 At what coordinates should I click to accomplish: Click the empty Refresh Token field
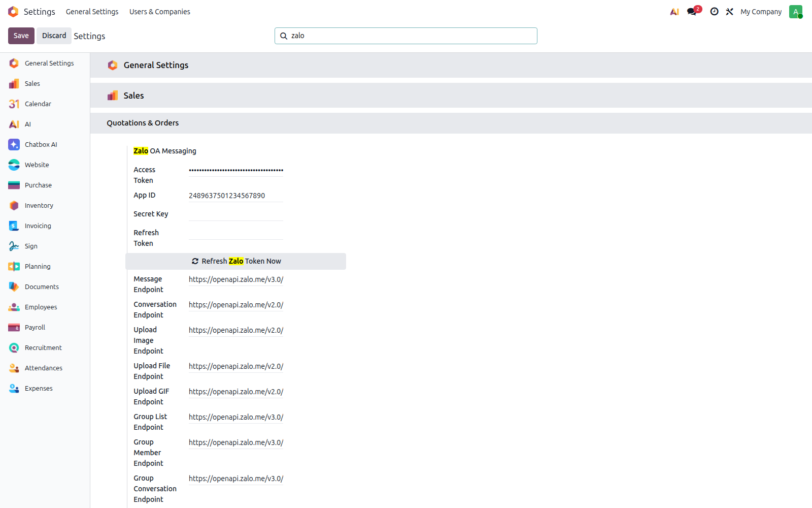(x=236, y=233)
